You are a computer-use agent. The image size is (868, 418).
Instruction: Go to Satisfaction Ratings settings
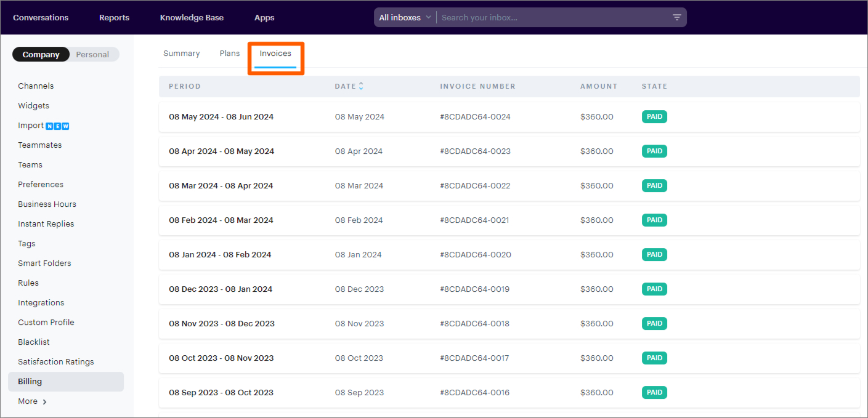[x=56, y=362]
